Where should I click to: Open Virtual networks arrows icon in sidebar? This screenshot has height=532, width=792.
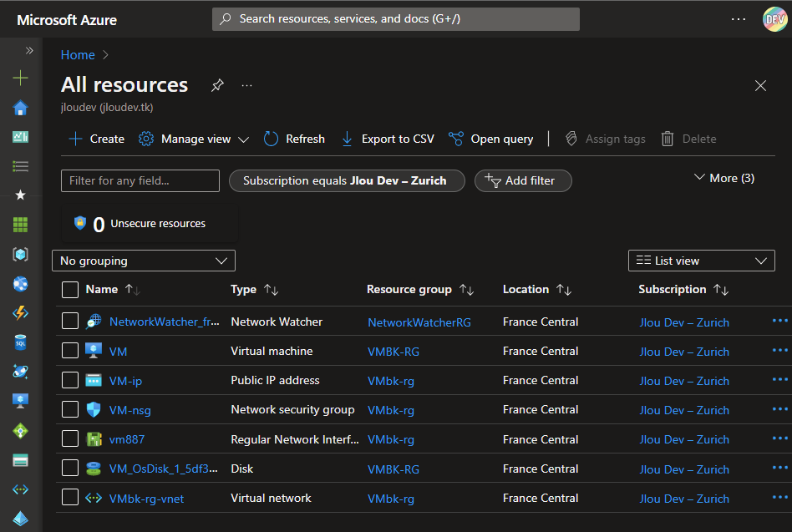[20, 489]
